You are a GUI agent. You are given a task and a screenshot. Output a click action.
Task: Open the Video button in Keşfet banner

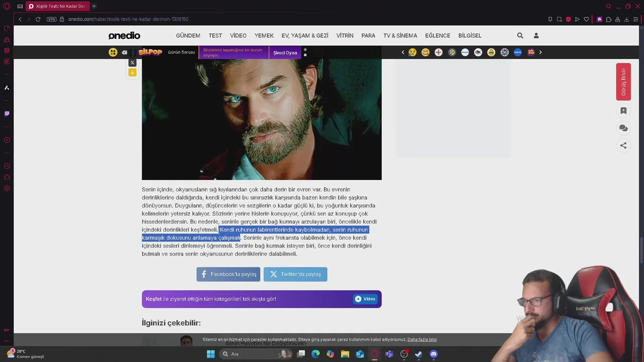point(365,299)
